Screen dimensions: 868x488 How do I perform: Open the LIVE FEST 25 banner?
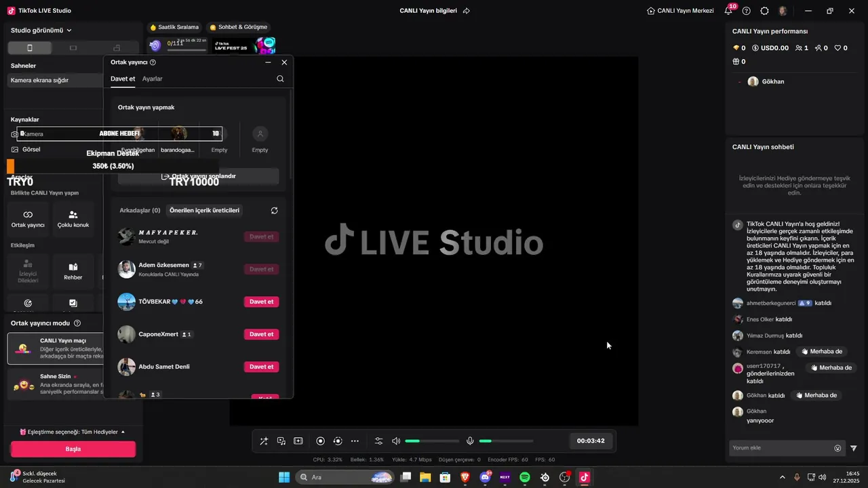(x=245, y=45)
